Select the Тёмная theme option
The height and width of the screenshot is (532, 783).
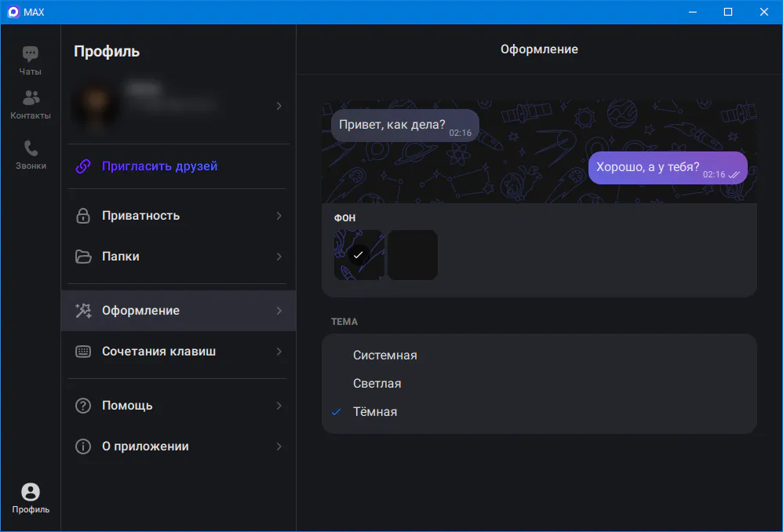click(375, 412)
